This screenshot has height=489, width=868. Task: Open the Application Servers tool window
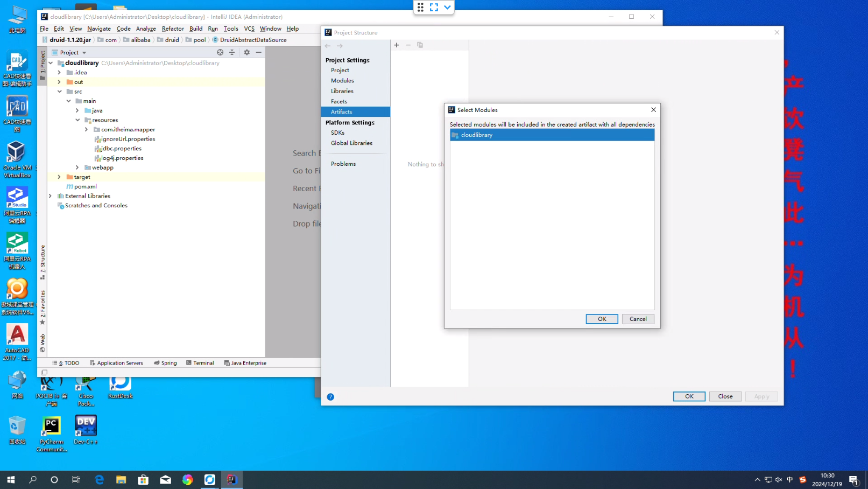(116, 363)
